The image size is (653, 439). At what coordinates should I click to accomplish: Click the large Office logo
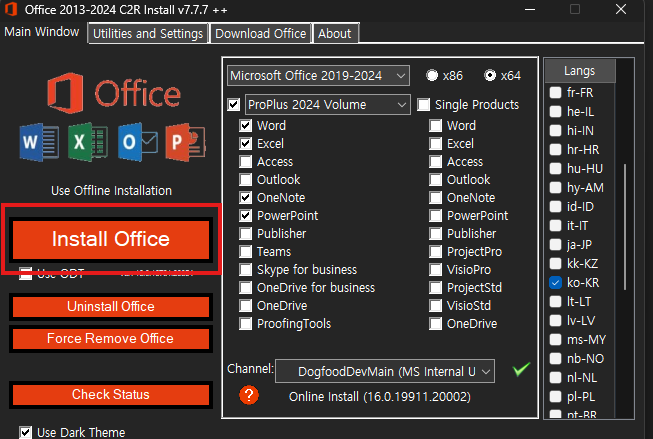coord(114,93)
